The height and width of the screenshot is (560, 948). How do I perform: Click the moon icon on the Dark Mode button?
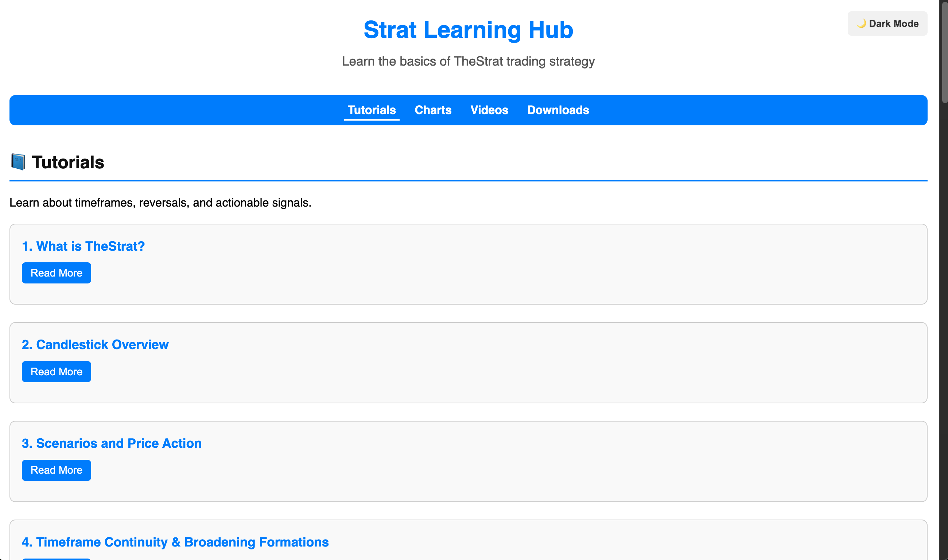click(x=862, y=23)
